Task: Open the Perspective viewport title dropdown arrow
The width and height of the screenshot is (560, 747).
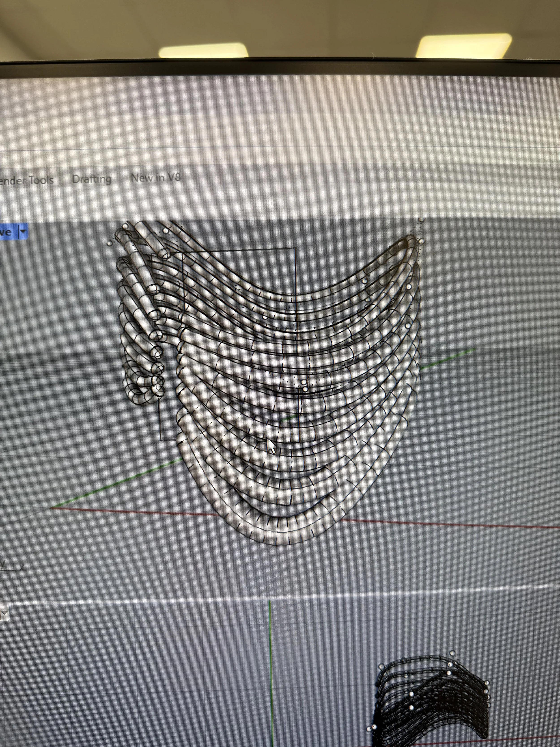Action: [x=23, y=232]
